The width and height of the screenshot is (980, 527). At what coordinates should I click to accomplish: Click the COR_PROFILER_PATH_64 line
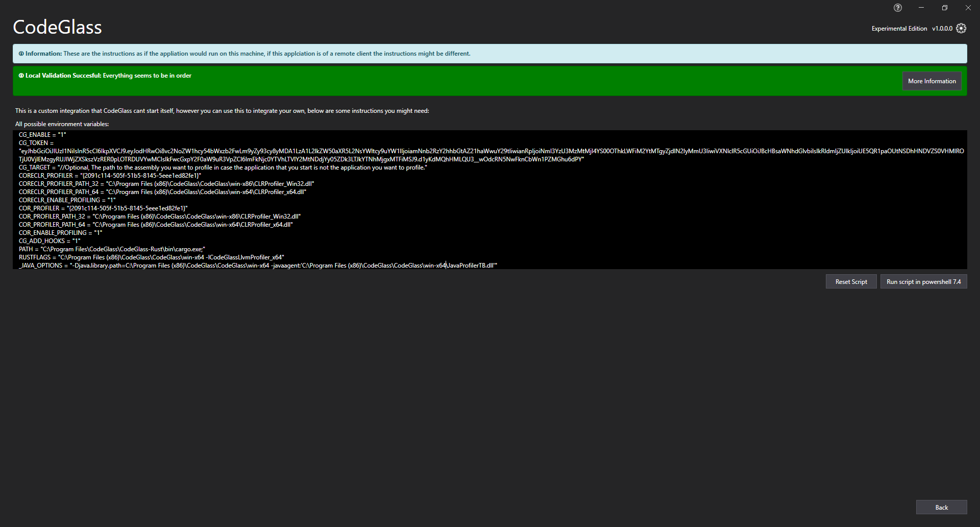pyautogui.click(x=156, y=225)
